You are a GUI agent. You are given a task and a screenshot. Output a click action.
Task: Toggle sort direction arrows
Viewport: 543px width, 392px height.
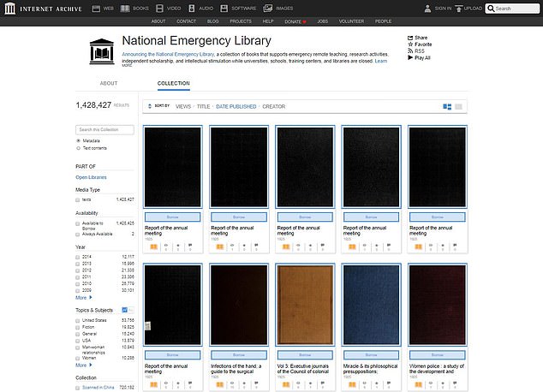click(x=150, y=106)
